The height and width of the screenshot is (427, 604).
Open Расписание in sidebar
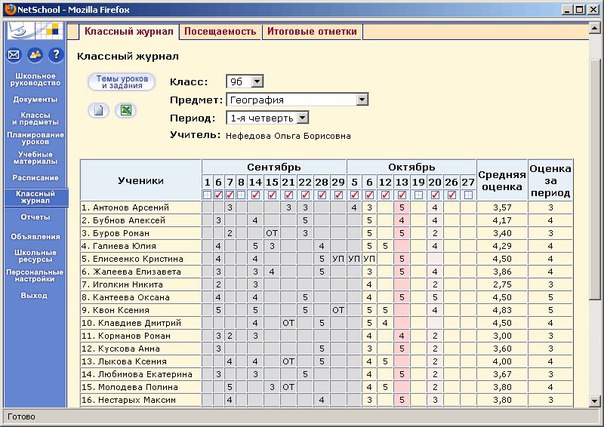click(x=34, y=176)
